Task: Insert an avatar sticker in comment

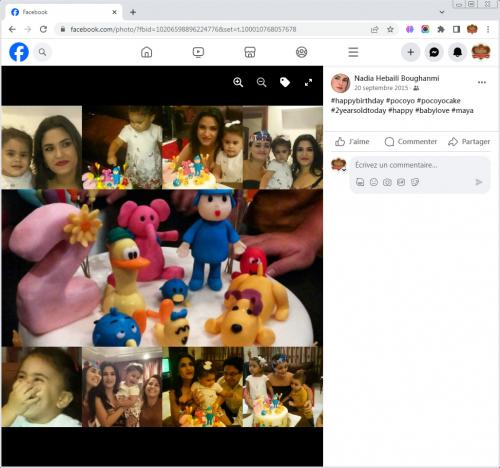Action: click(x=360, y=182)
